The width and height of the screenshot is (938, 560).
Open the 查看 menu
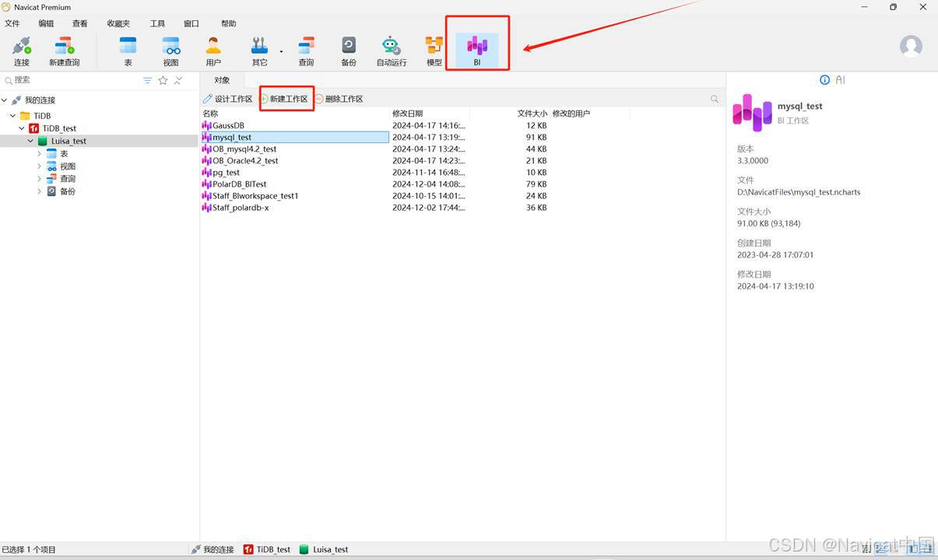[80, 23]
